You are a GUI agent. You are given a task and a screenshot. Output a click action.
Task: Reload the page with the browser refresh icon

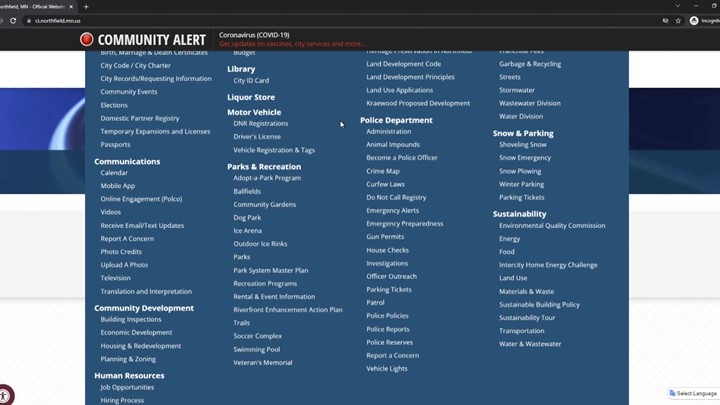pos(13,21)
